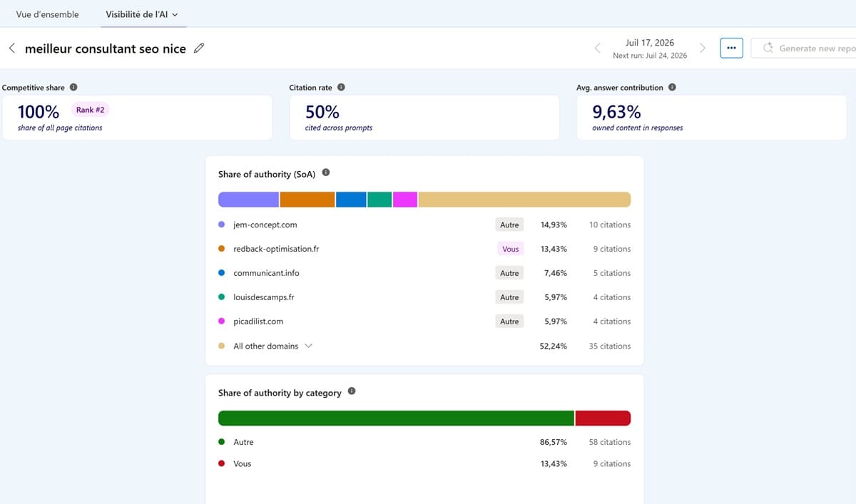Click the 52,24% share value
Image resolution: width=856 pixels, height=504 pixels.
pyautogui.click(x=554, y=346)
